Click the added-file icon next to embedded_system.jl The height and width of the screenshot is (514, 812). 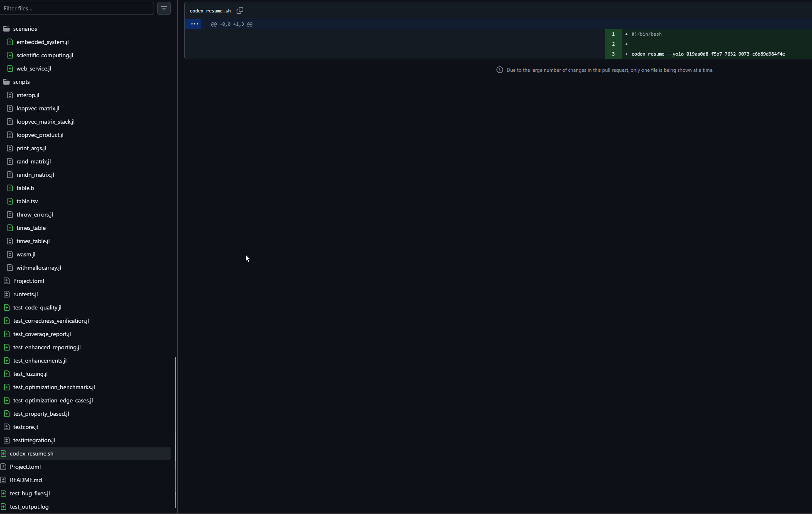pos(10,42)
